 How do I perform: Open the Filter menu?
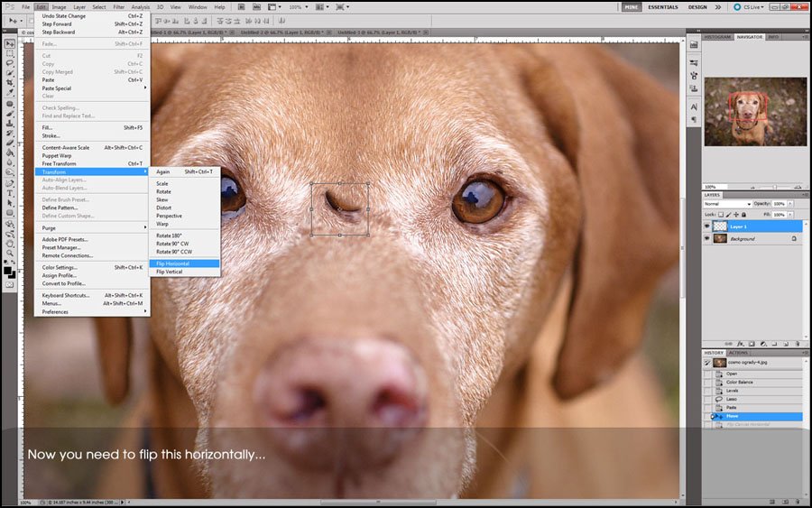118,7
